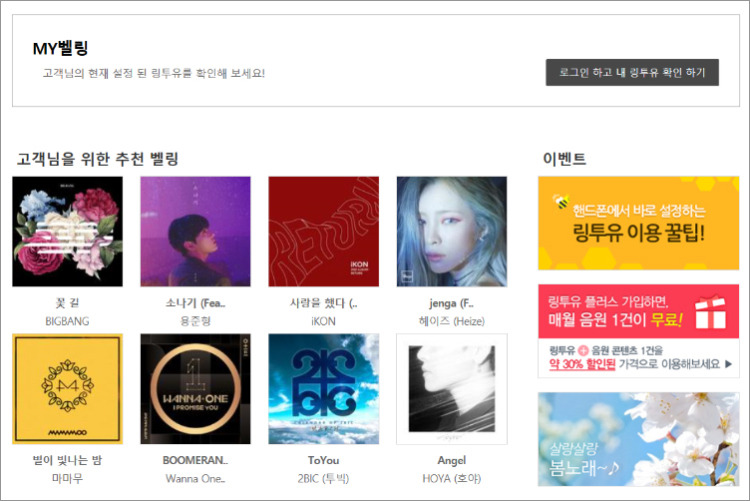Open the yellow 링투유 이용 꿀팁 banner

638,223
